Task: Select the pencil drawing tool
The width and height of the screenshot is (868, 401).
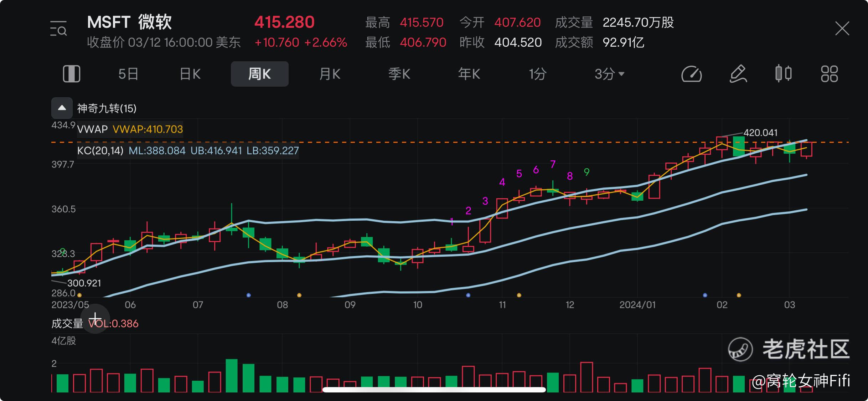Action: click(738, 74)
